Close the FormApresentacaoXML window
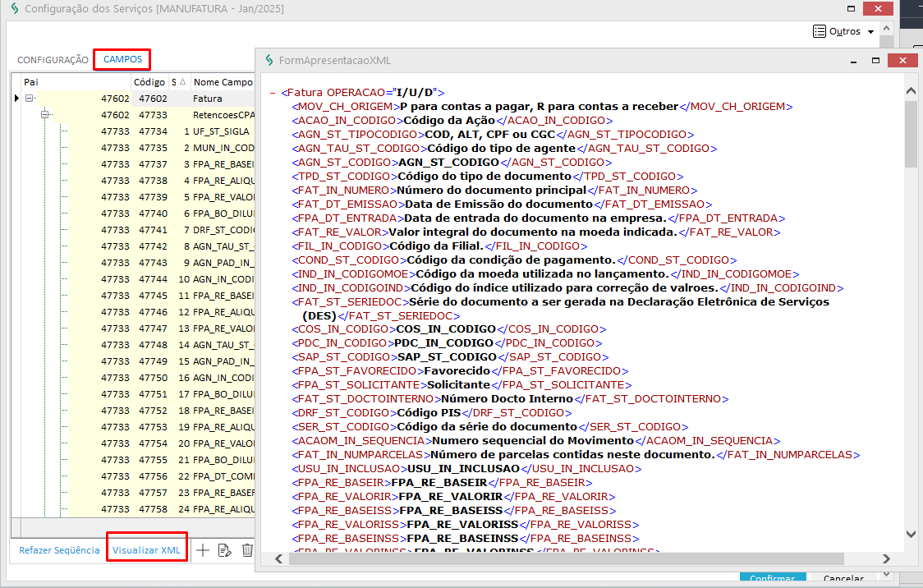923x588 pixels. tap(902, 60)
